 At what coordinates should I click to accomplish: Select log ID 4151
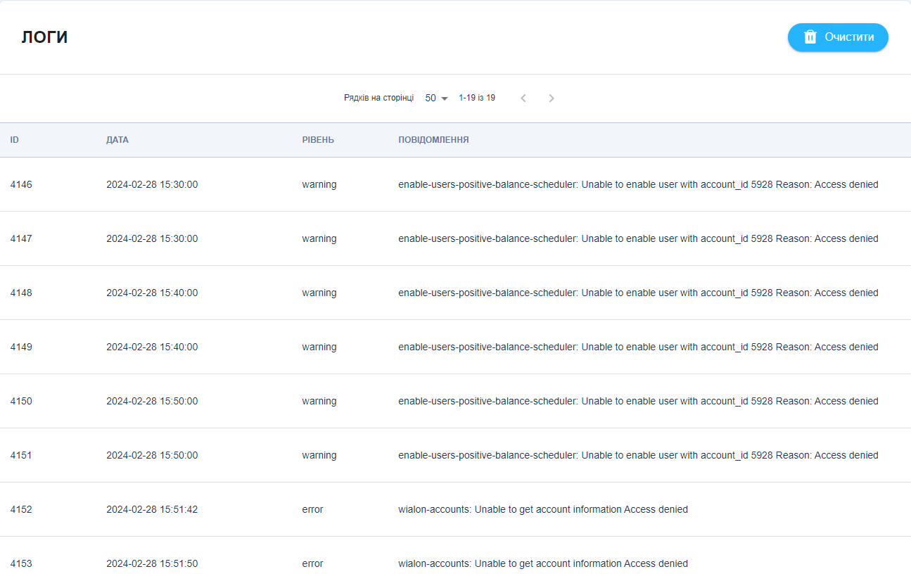click(x=21, y=455)
